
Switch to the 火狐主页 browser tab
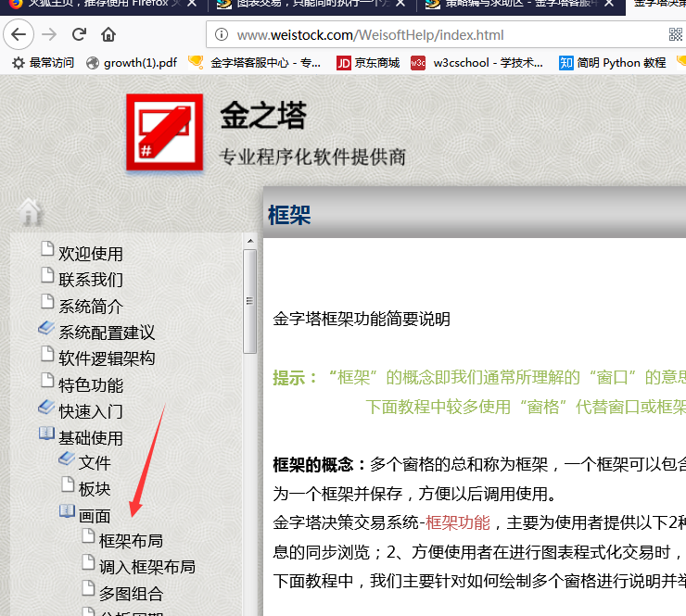pyautogui.click(x=104, y=4)
